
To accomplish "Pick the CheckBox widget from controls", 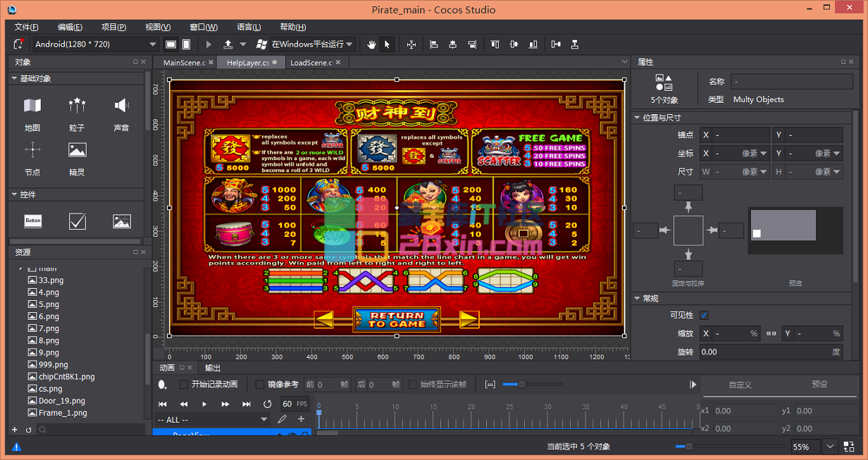I will point(77,221).
